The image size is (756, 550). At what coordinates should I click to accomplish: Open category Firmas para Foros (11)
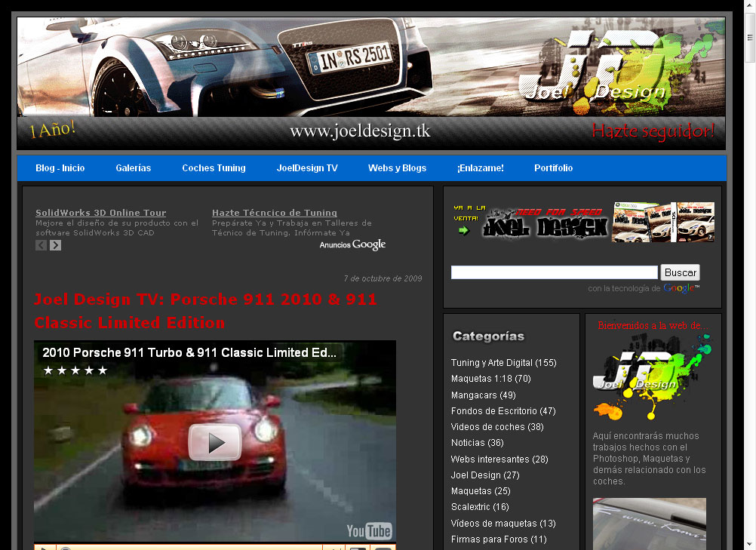point(499,539)
